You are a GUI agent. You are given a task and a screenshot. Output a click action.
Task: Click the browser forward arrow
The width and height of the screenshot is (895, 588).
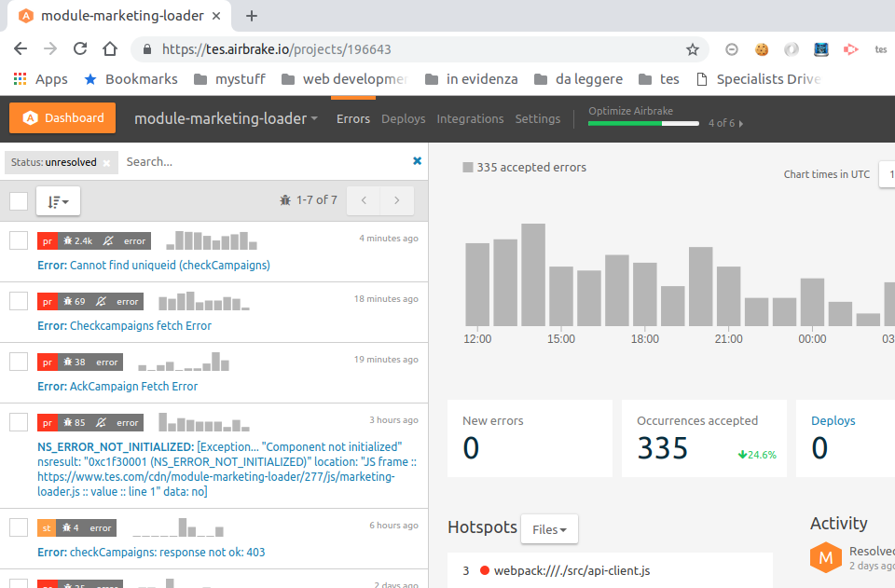[x=50, y=49]
